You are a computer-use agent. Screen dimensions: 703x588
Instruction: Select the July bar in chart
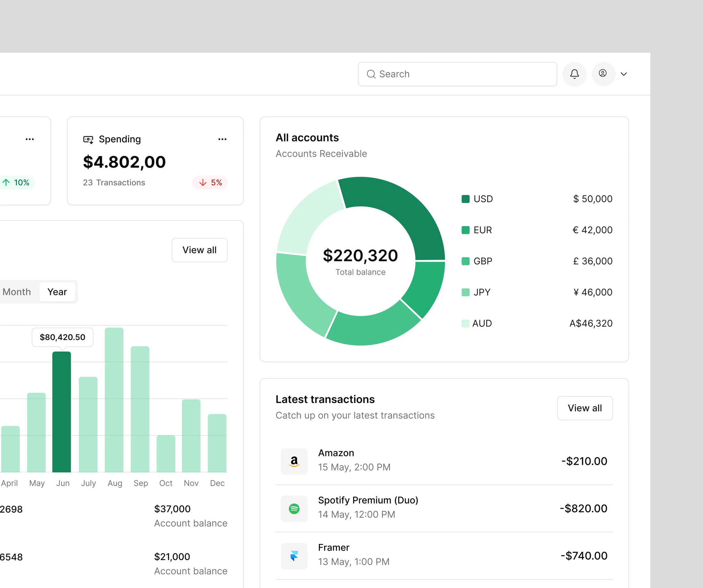click(x=88, y=424)
